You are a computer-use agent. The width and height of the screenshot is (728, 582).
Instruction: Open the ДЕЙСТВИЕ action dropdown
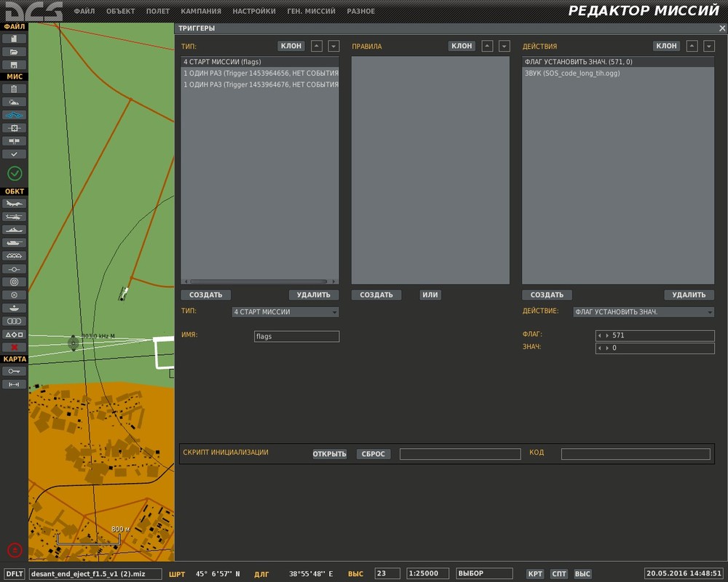point(644,312)
